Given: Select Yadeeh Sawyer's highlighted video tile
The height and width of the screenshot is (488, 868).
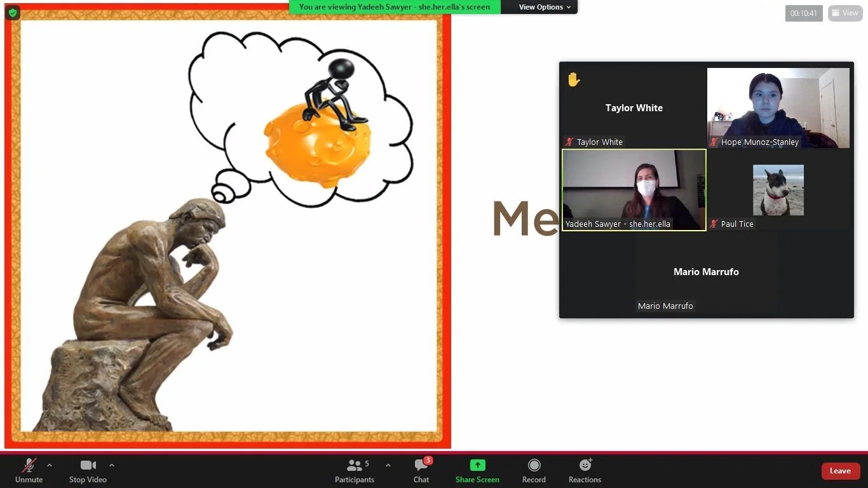Looking at the screenshot, I should pyautogui.click(x=634, y=190).
